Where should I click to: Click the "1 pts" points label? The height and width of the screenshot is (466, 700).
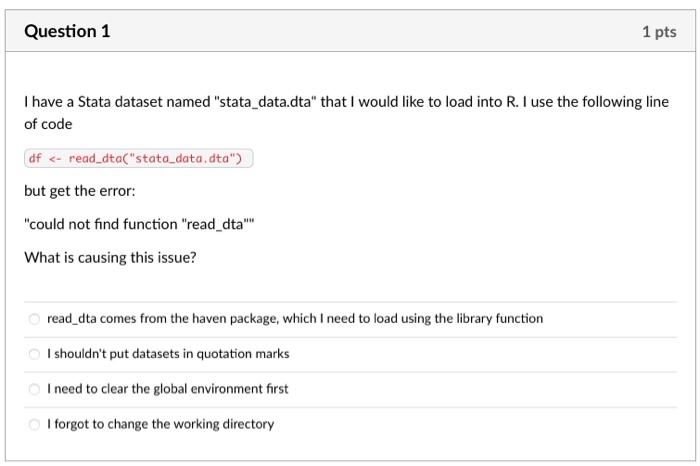point(659,32)
